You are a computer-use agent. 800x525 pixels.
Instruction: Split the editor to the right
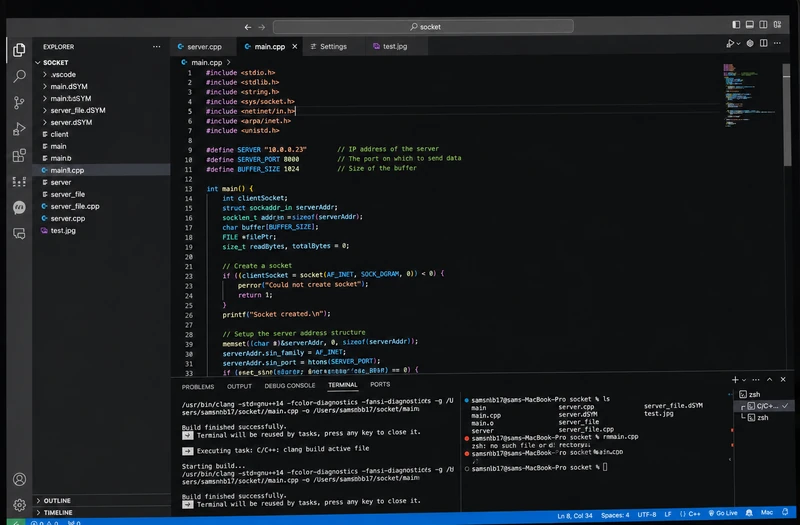coord(764,43)
